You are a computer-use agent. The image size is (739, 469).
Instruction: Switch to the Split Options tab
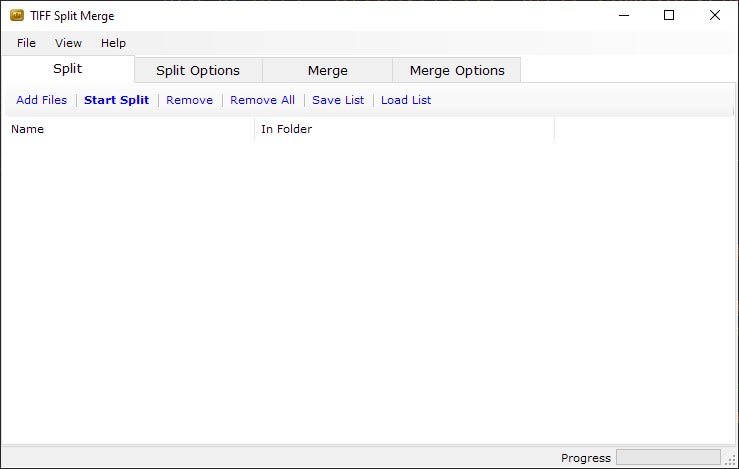coord(198,70)
